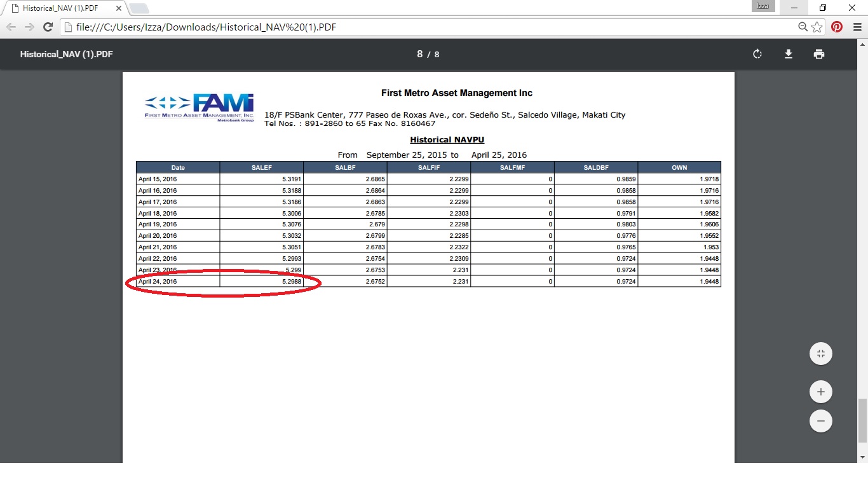868x489 pixels.
Task: Click the SALFIF value 2.2322
Action: (459, 247)
